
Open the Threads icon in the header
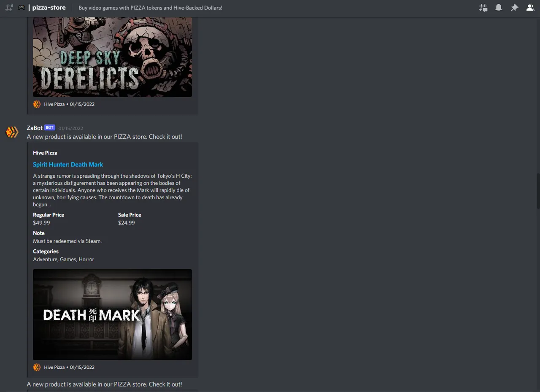483,8
